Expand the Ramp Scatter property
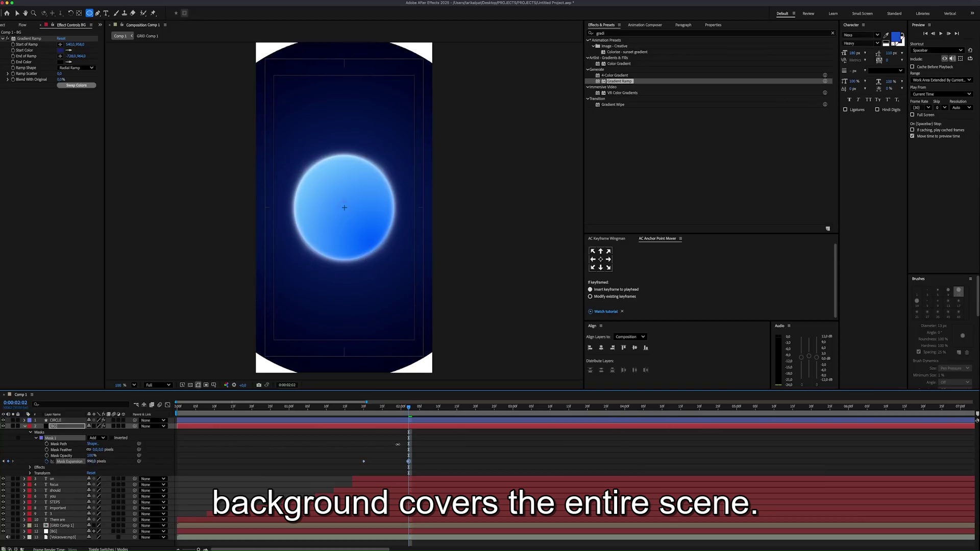Screen dimensions: 980x551 tap(8, 74)
